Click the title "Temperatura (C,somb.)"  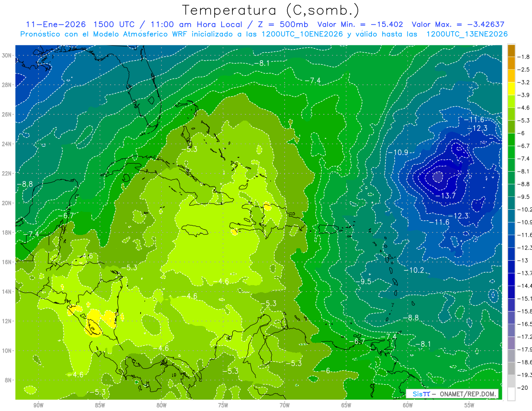point(271,10)
